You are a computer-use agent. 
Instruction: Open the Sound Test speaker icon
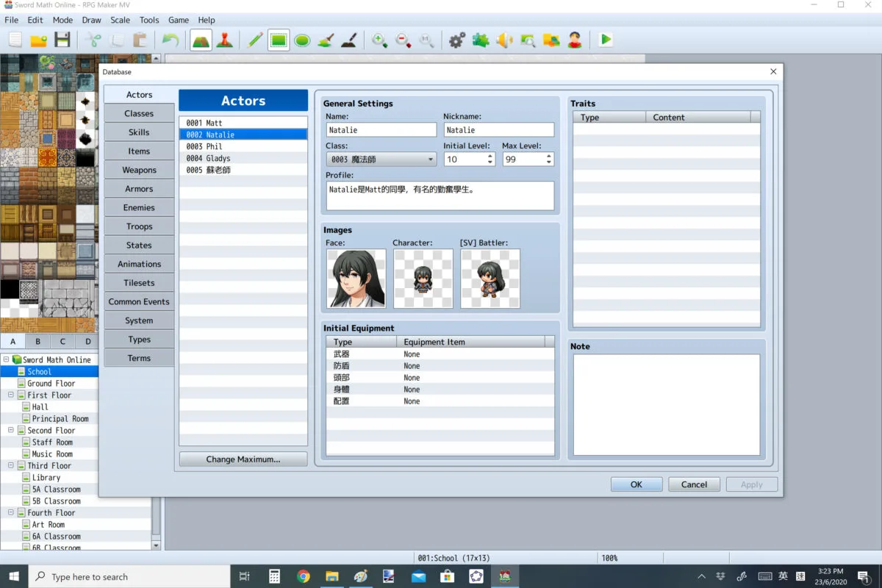tap(504, 40)
